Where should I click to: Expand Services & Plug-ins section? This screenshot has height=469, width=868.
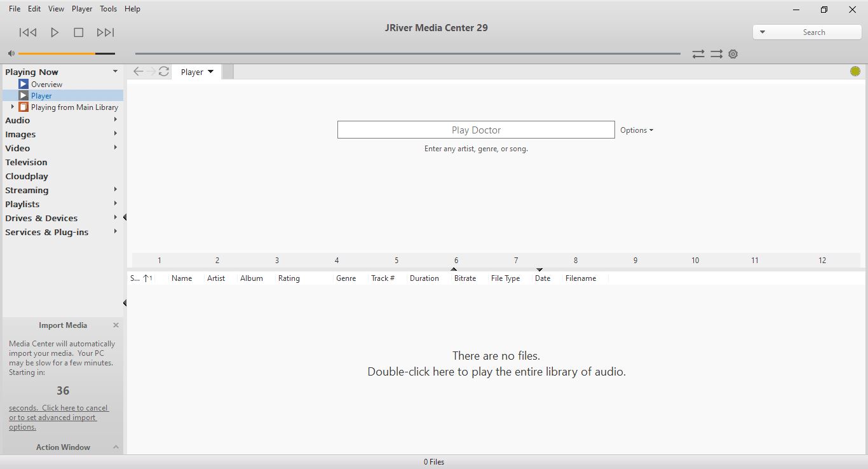(x=115, y=231)
